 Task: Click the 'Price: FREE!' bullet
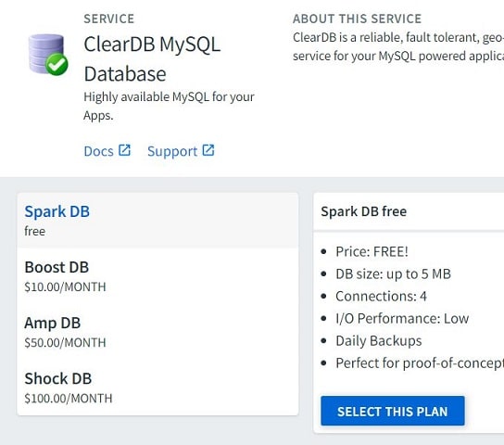[372, 251]
